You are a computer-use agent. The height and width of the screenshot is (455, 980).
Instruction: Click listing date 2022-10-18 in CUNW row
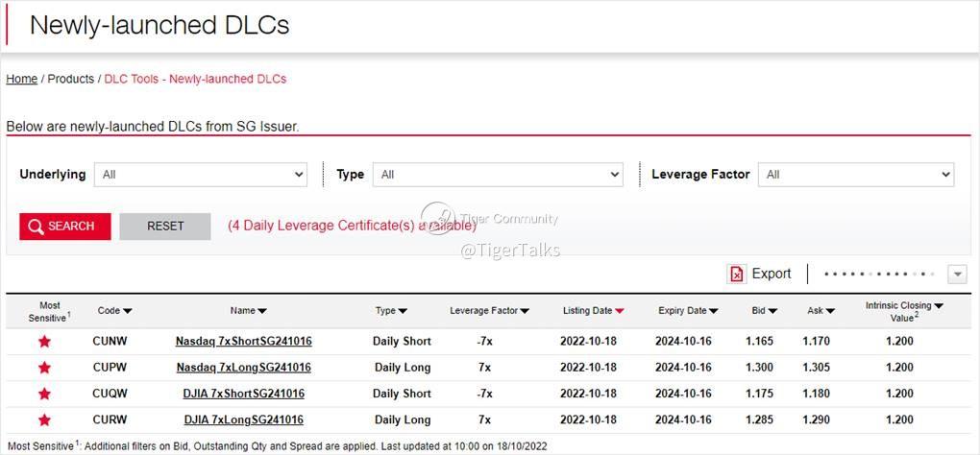coord(588,342)
